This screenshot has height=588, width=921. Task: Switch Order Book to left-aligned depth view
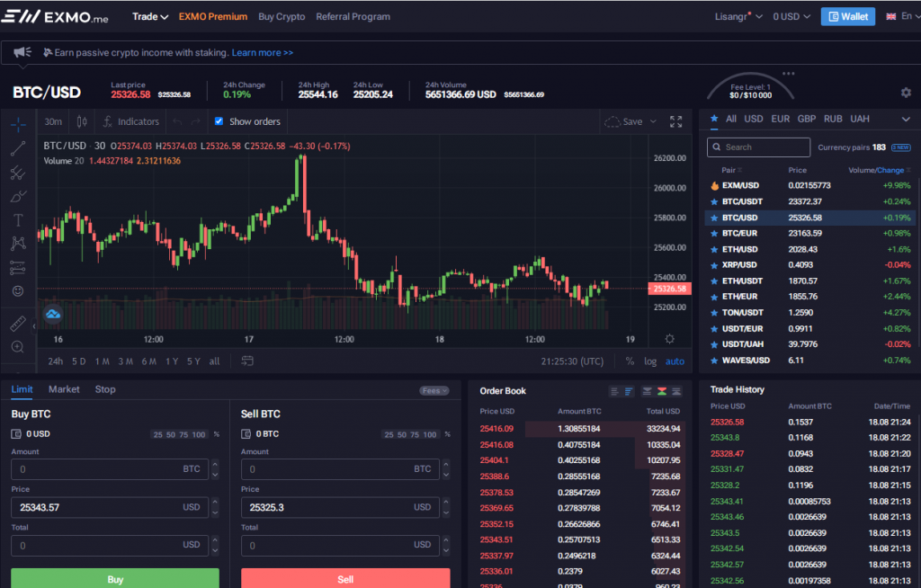pos(614,391)
